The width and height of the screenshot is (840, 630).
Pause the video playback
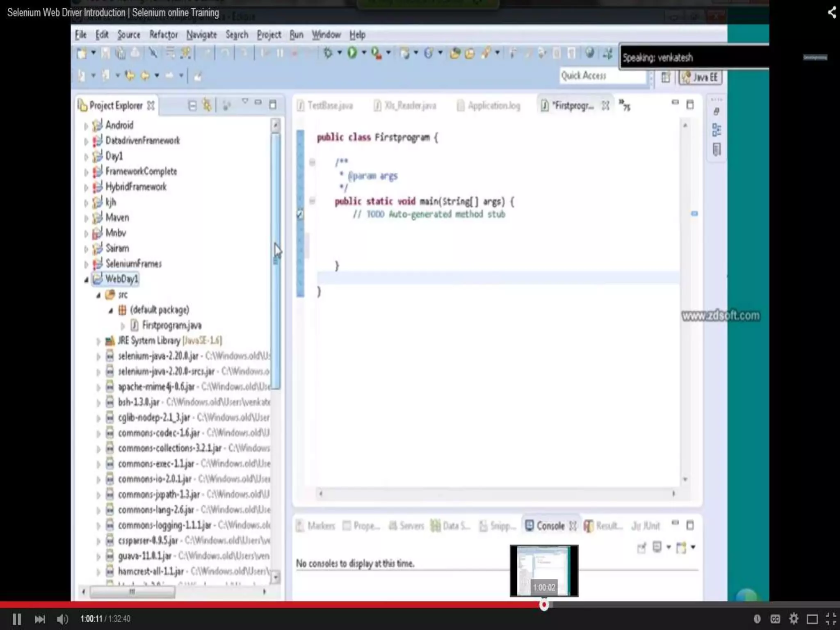point(16,619)
